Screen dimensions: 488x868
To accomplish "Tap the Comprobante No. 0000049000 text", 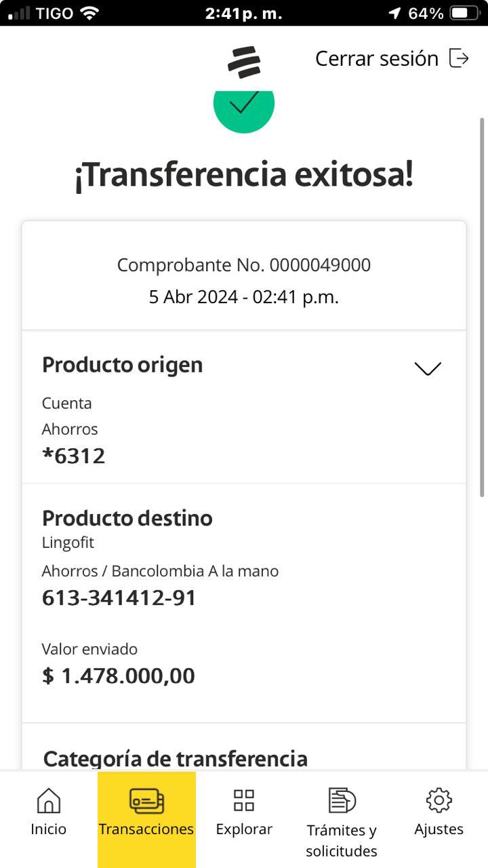I will [x=244, y=265].
